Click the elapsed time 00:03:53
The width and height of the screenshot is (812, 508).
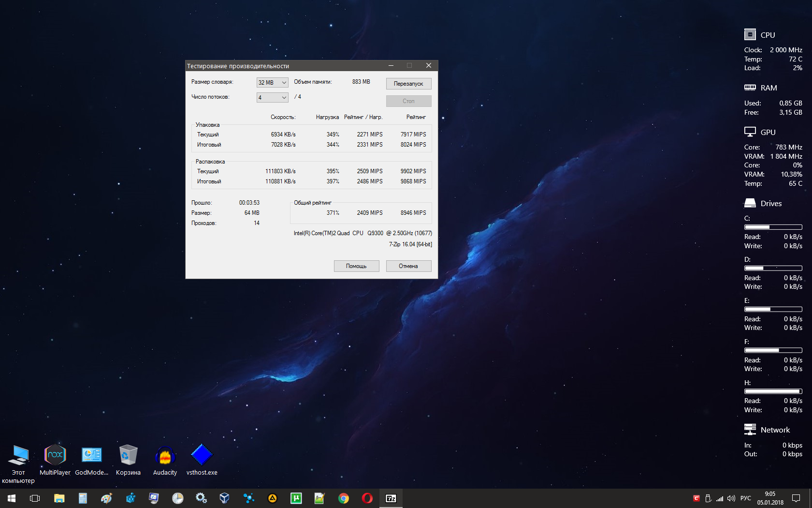pyautogui.click(x=249, y=203)
